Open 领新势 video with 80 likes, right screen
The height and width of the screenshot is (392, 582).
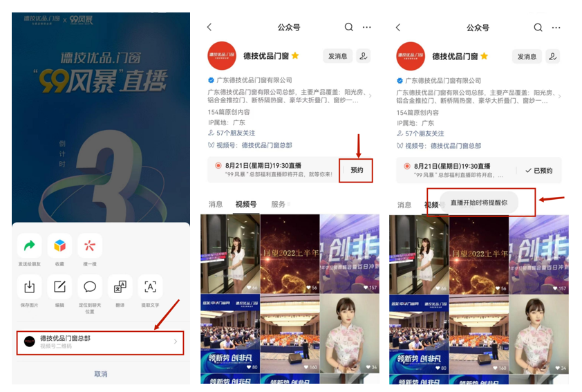coord(419,334)
